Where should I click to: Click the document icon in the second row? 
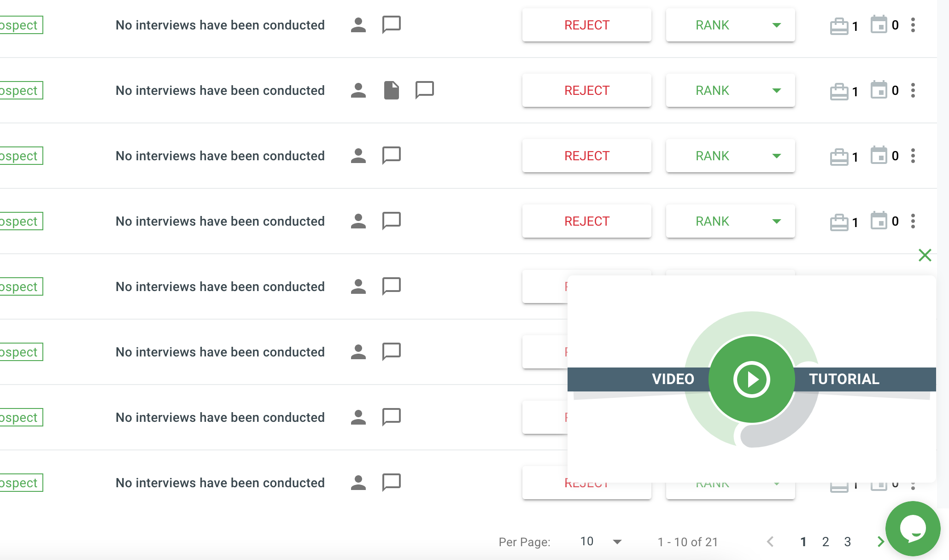coord(391,90)
